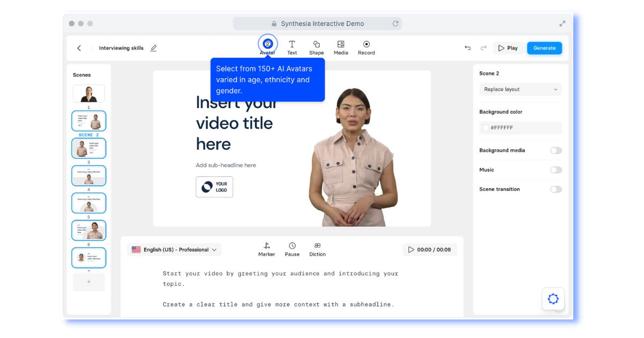The height and width of the screenshot is (338, 644).
Task: Click the pencil icon to rename video
Action: pos(153,48)
